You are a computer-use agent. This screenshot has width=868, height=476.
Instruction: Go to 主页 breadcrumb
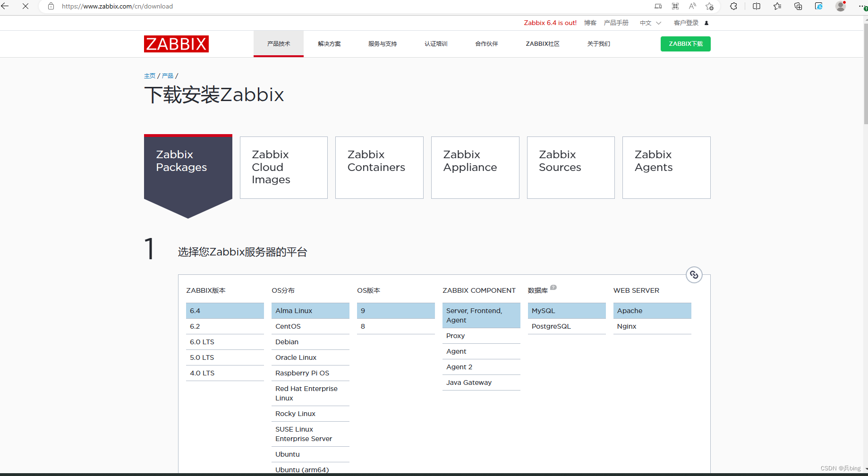pyautogui.click(x=150, y=76)
